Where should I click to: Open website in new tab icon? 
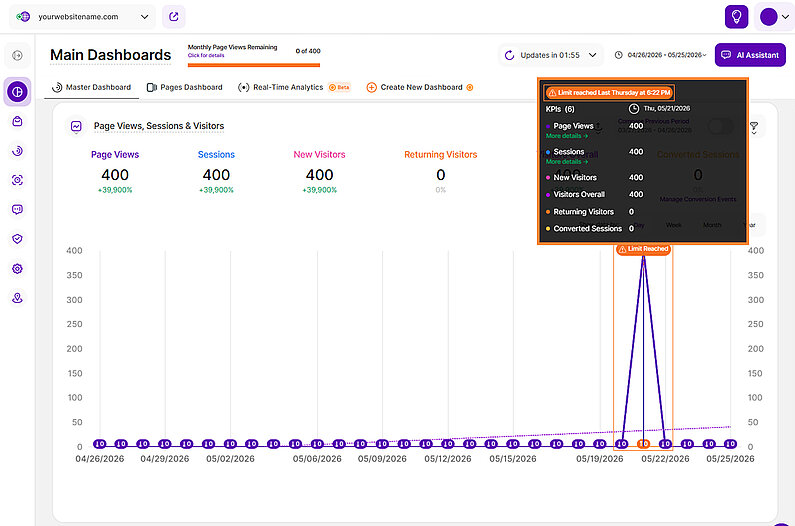173,17
